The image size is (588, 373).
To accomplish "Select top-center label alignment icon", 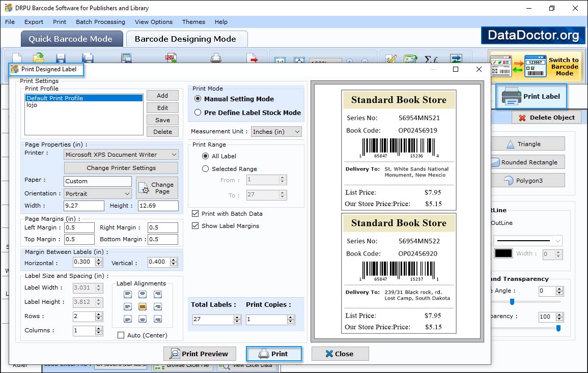I will click(x=143, y=294).
